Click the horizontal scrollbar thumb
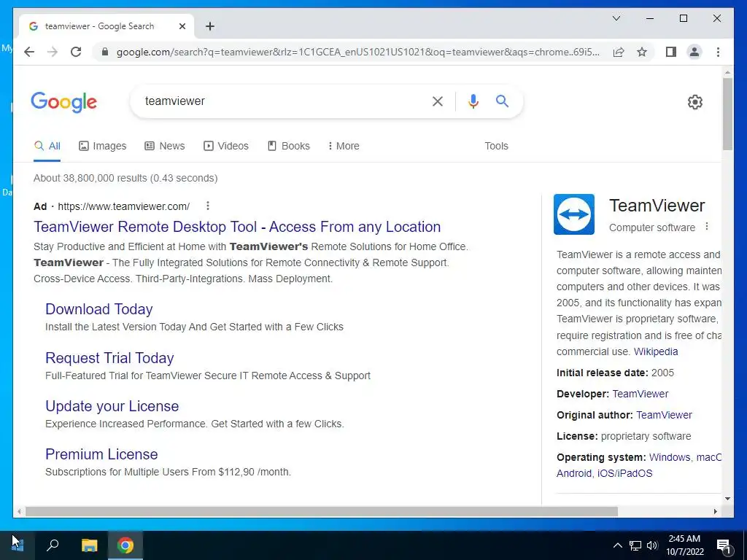Viewport: 747px width, 560px height. click(322, 511)
